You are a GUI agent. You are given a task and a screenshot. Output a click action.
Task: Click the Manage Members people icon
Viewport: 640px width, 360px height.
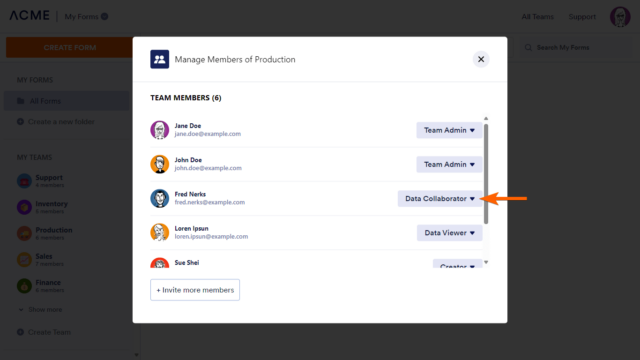point(160,59)
